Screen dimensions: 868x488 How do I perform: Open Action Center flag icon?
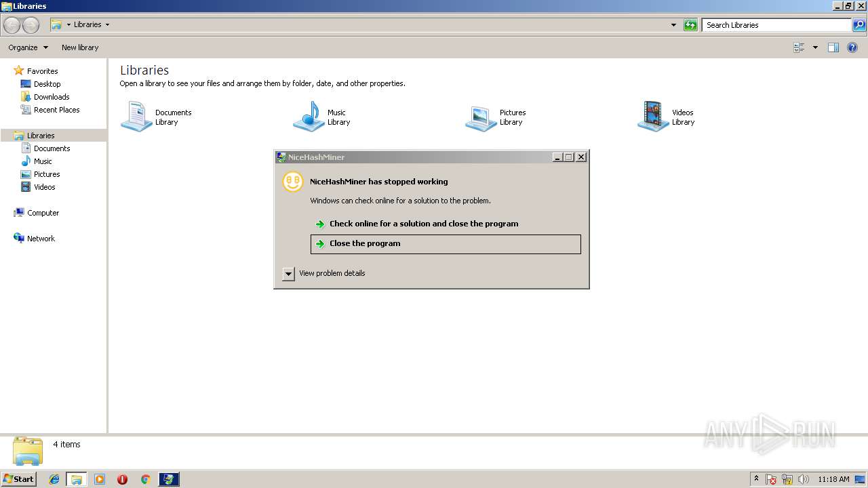point(771,479)
